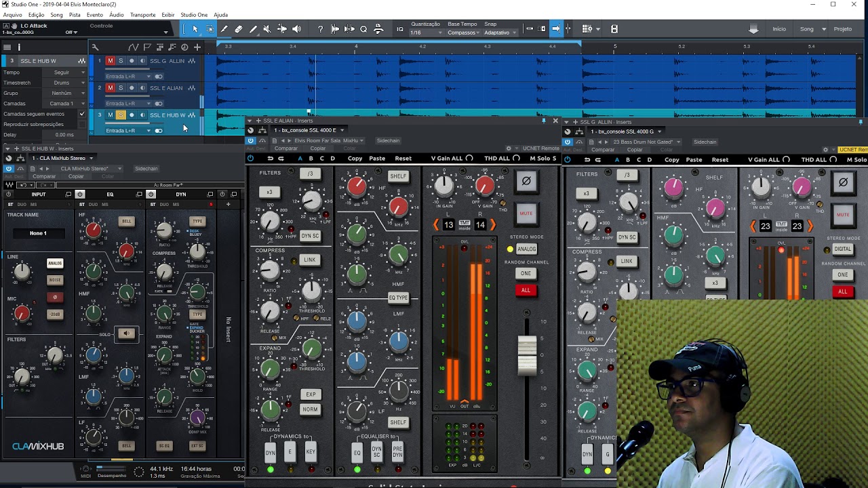868x488 pixels.
Task: Open the 'CLA MixHub Stereo' preset dropdown
Action: pos(90,169)
